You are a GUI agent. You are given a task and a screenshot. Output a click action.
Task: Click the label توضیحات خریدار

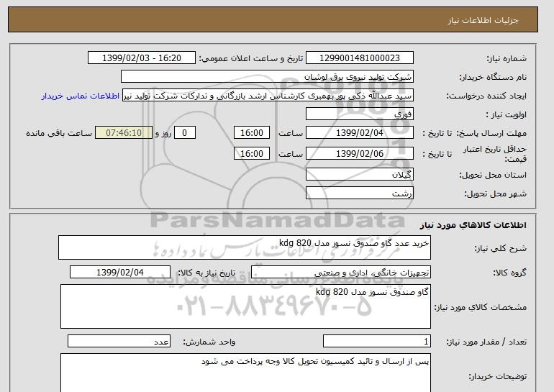(x=497, y=377)
